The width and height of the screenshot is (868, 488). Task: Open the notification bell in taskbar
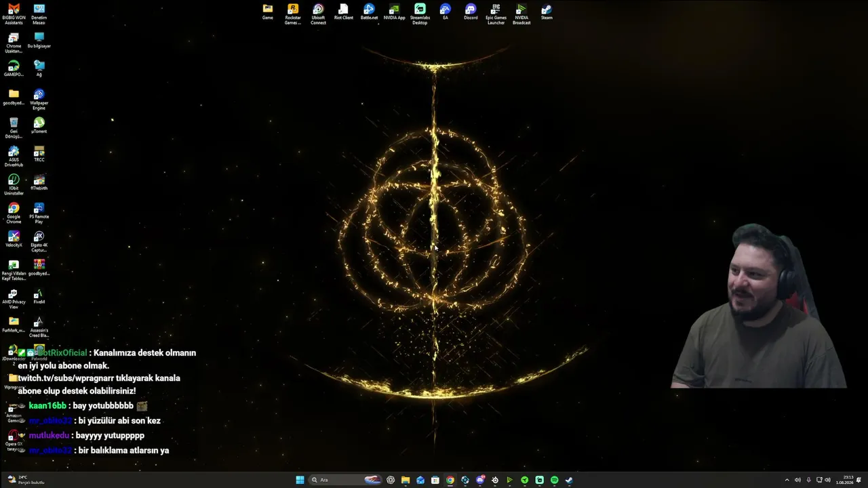(859, 480)
